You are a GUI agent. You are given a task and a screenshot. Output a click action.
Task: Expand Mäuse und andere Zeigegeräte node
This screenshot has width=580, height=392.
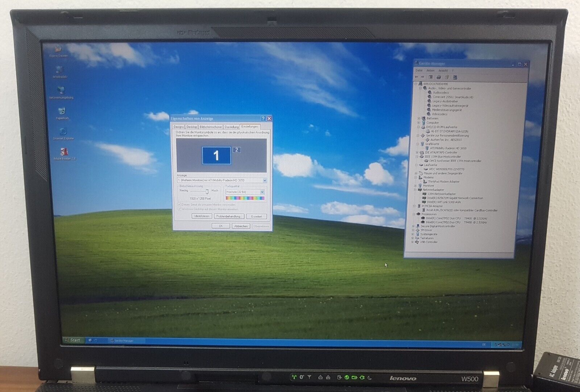416,173
